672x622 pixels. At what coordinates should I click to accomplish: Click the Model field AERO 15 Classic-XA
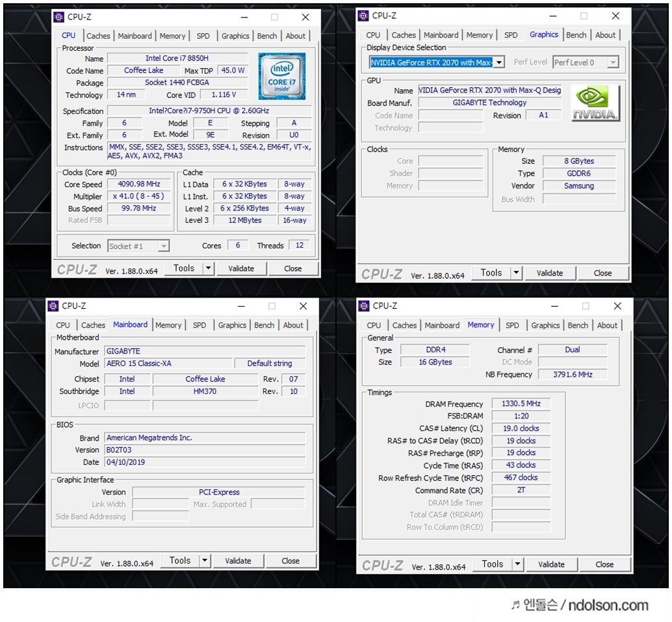[x=168, y=363]
